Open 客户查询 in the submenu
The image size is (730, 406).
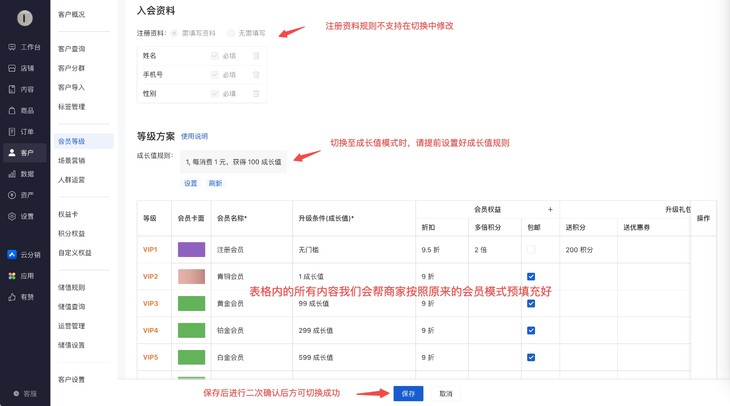click(71, 49)
